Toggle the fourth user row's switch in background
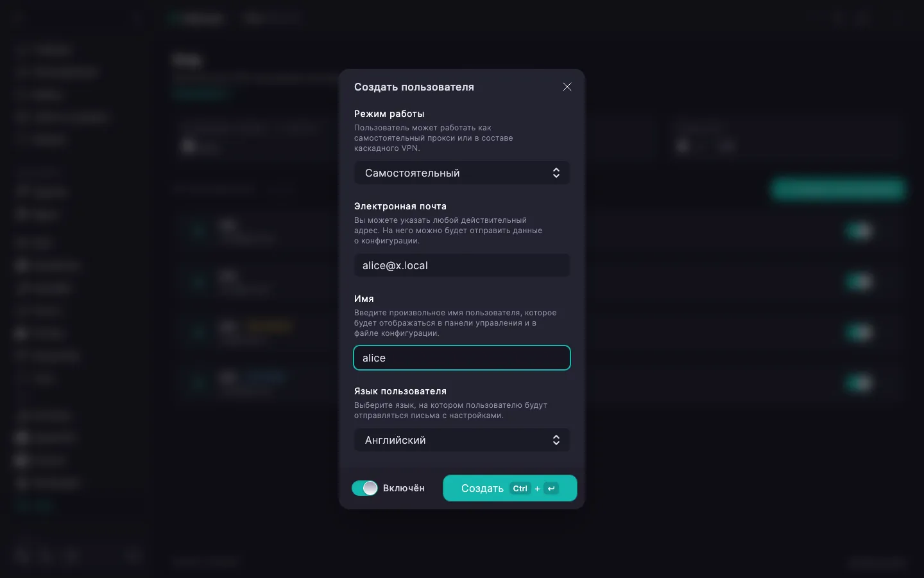The image size is (924, 578). [x=860, y=383]
